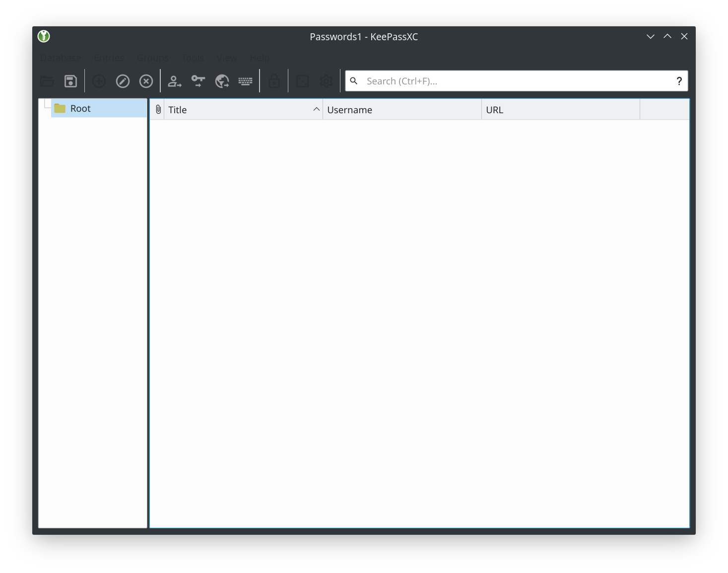
Task: Open the password generator
Action: (x=302, y=81)
